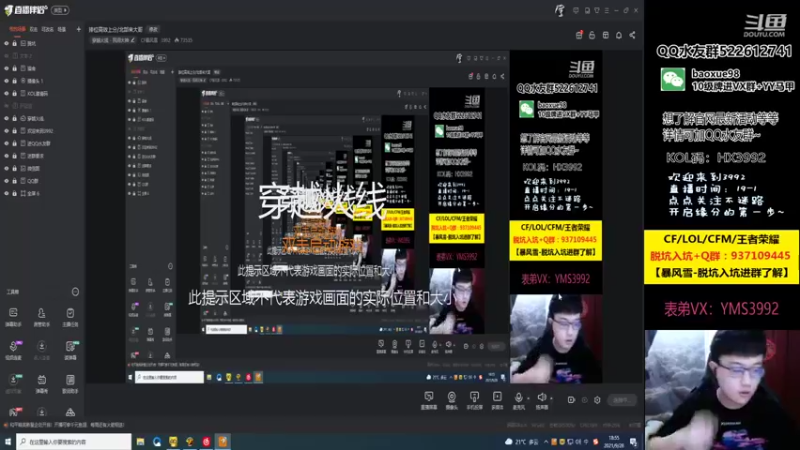Hide the 穿越火线 game source
800x450 pixels.
(x=7, y=118)
